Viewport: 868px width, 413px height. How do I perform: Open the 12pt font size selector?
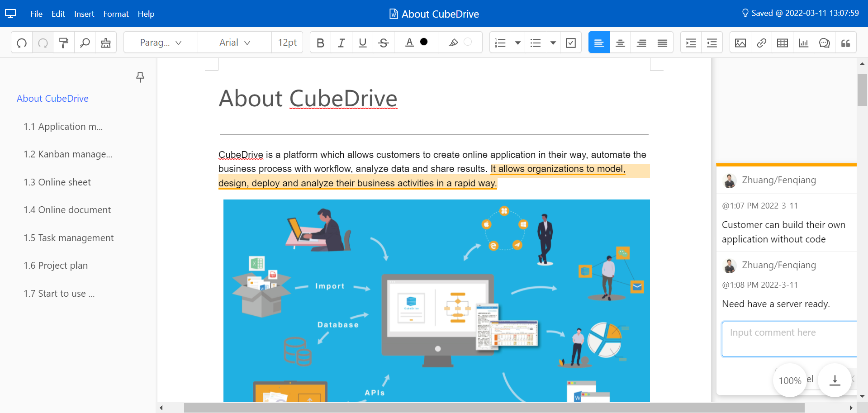[287, 43]
